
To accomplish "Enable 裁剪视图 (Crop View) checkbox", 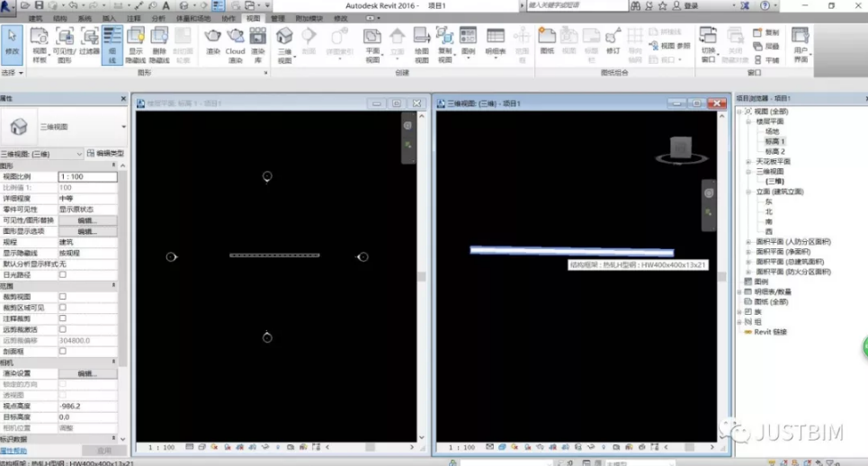I will (63, 297).
